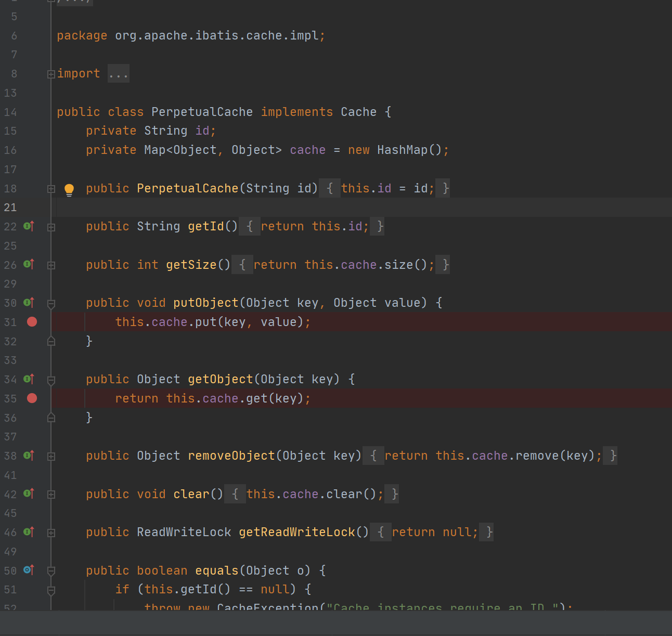672x636 pixels.
Task: Collapse the equals method body
Action: point(51,571)
